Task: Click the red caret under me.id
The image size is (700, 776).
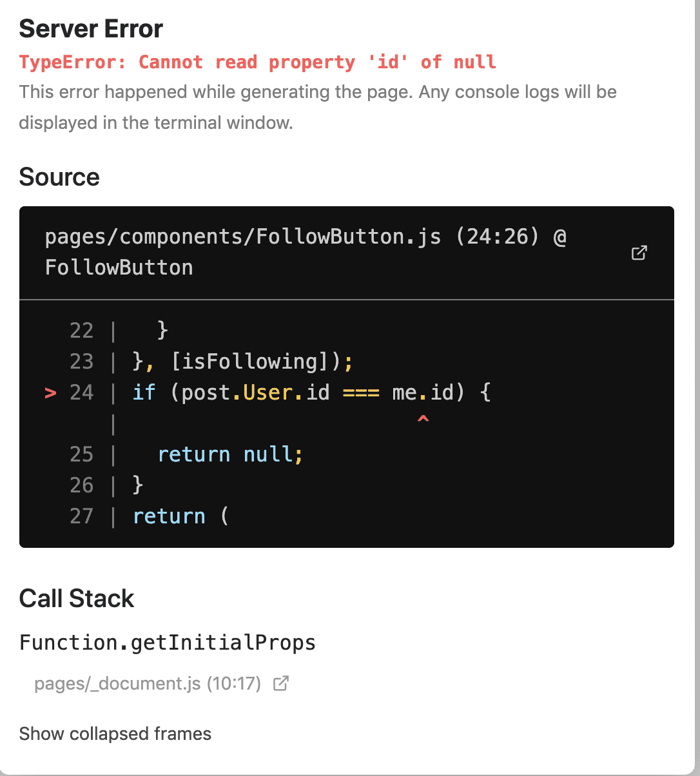Action: pyautogui.click(x=423, y=420)
